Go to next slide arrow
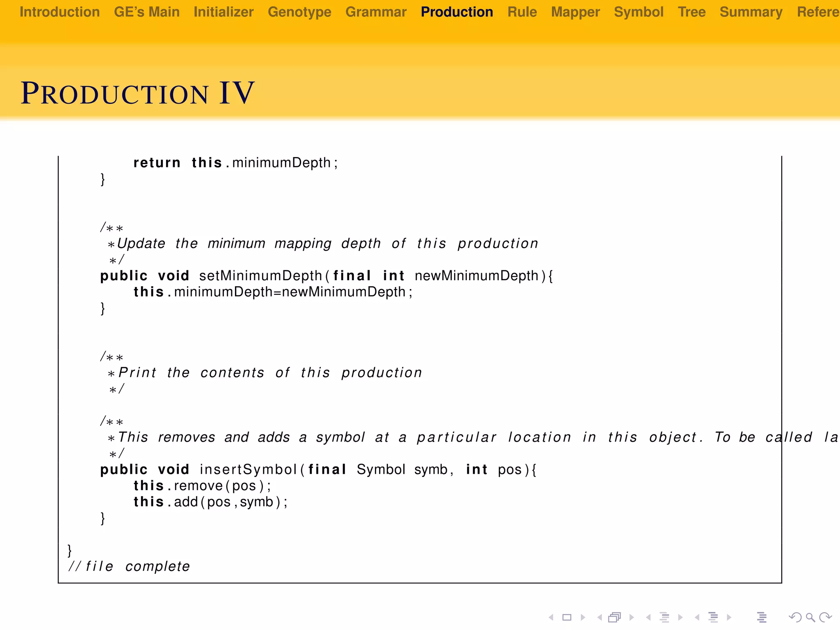The height and width of the screenshot is (630, 840). [583, 617]
